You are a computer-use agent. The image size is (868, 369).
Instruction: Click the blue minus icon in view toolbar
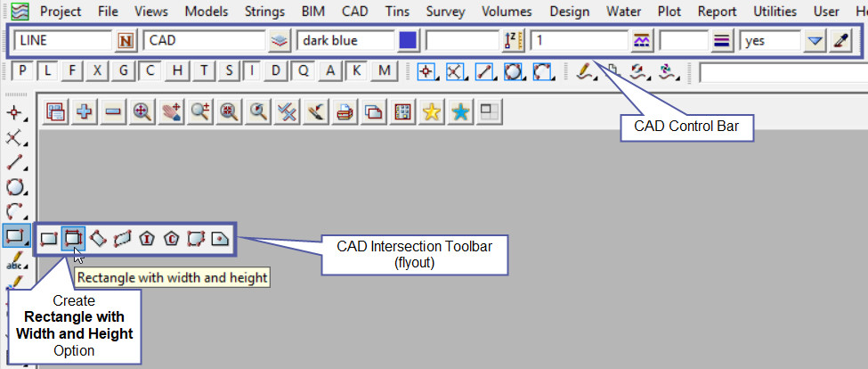pos(112,112)
